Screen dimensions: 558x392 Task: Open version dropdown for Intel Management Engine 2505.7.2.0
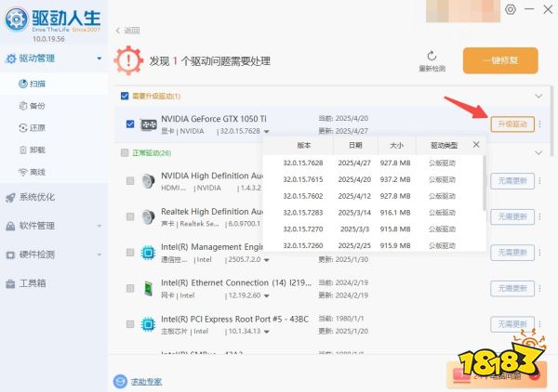[x=267, y=260]
